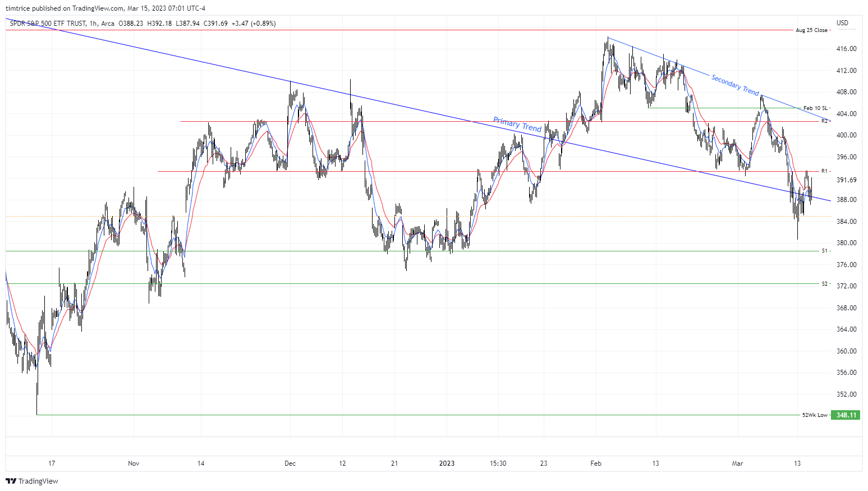Select the S1 support label
Screen dimensions: 868x491
(x=824, y=251)
